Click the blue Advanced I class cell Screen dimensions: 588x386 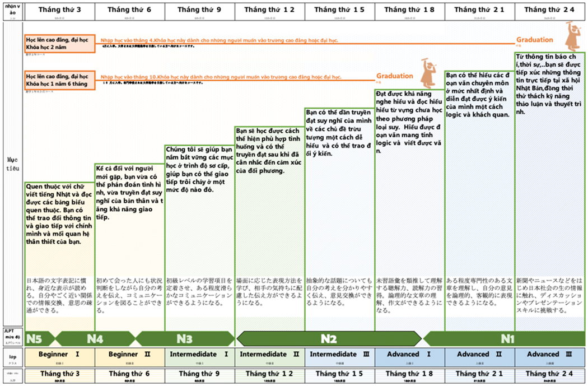(409, 356)
